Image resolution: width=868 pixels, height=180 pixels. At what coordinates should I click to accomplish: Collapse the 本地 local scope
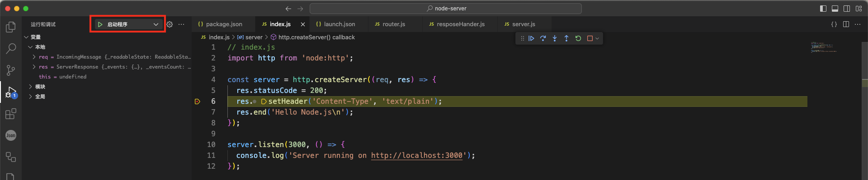(30, 47)
